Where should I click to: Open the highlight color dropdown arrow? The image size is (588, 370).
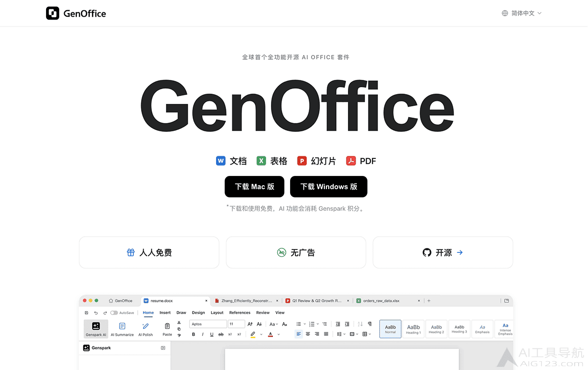click(261, 334)
